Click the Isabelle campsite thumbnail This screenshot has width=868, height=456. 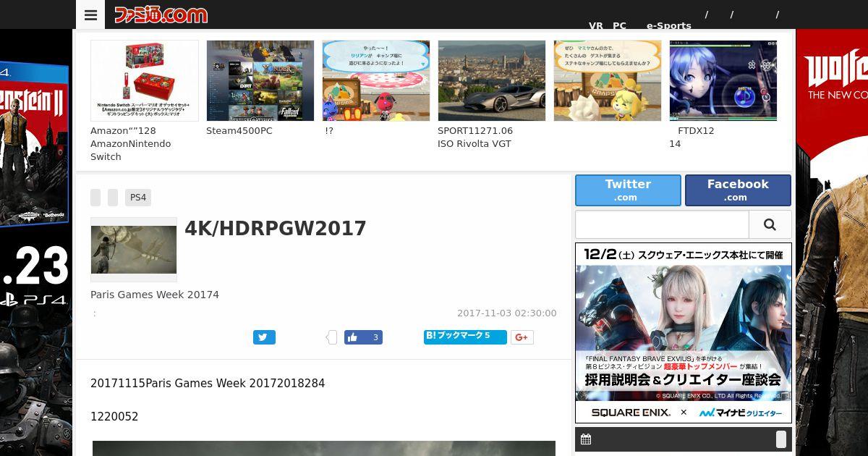pyautogui.click(x=608, y=80)
